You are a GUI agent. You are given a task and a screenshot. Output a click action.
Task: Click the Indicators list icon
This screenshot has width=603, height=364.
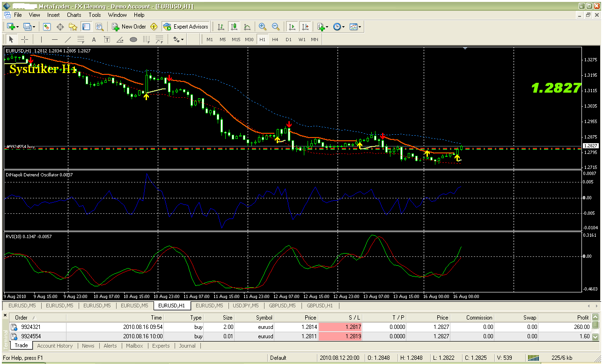pyautogui.click(x=321, y=27)
